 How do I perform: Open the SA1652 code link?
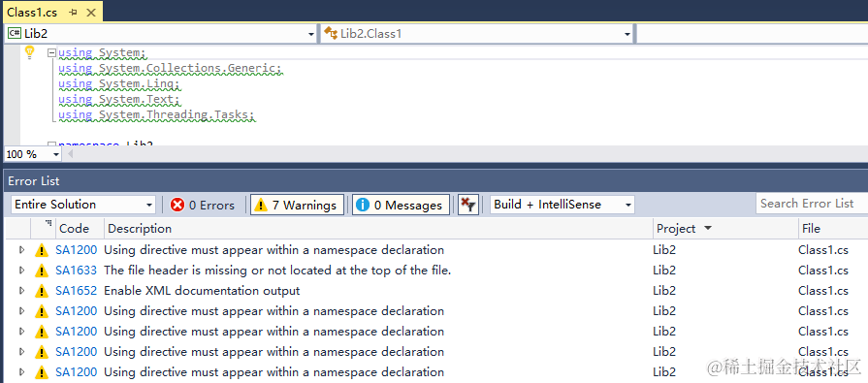coord(77,291)
